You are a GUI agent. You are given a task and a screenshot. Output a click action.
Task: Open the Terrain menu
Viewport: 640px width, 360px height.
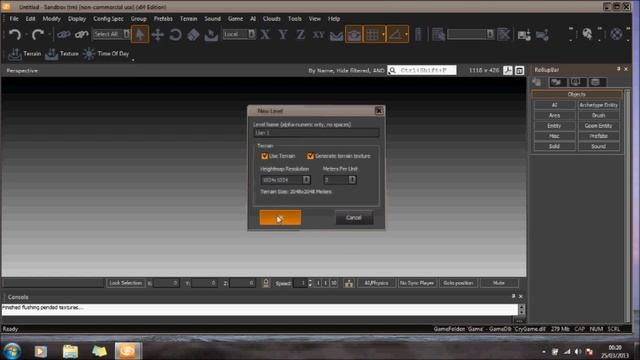pyautogui.click(x=189, y=19)
